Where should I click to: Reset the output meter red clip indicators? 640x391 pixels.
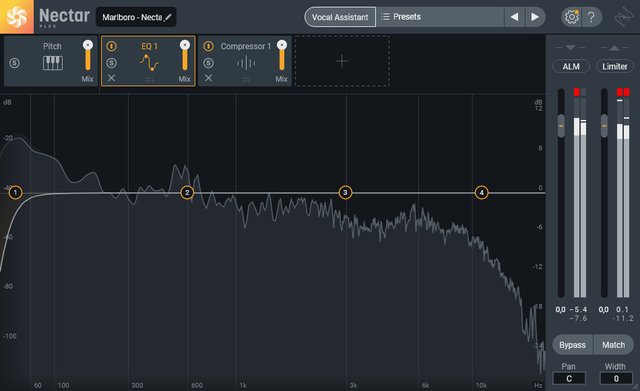(x=623, y=92)
